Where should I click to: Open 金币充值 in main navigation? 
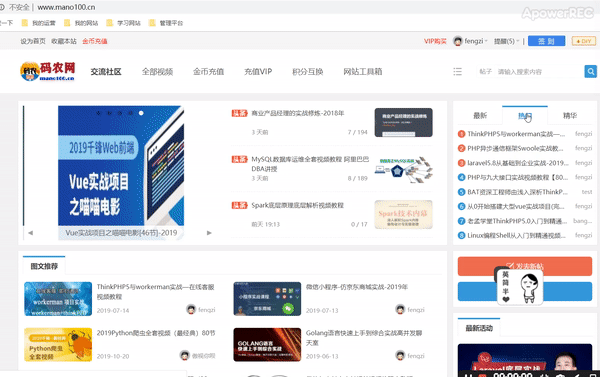pyautogui.click(x=208, y=72)
